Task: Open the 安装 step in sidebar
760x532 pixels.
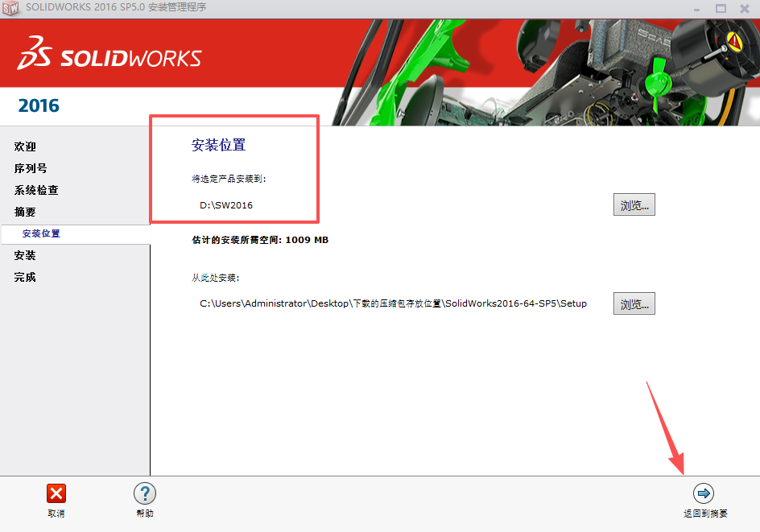Action: 25,255
